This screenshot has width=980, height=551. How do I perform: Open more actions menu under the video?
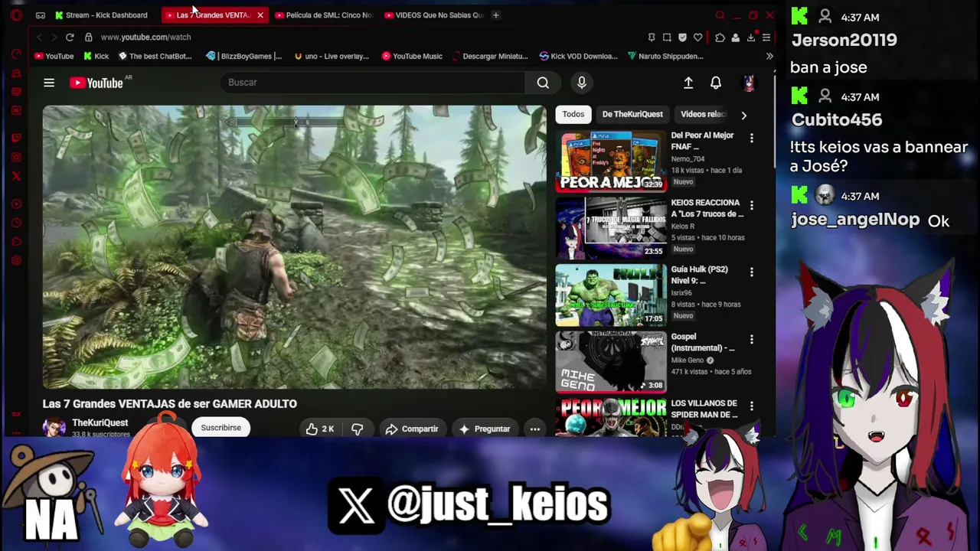(535, 429)
